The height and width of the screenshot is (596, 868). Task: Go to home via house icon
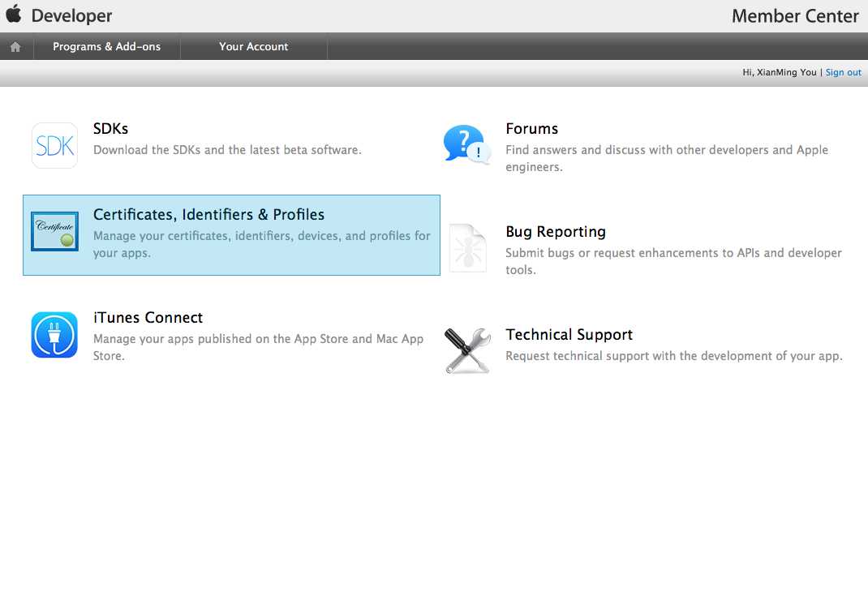tap(15, 47)
